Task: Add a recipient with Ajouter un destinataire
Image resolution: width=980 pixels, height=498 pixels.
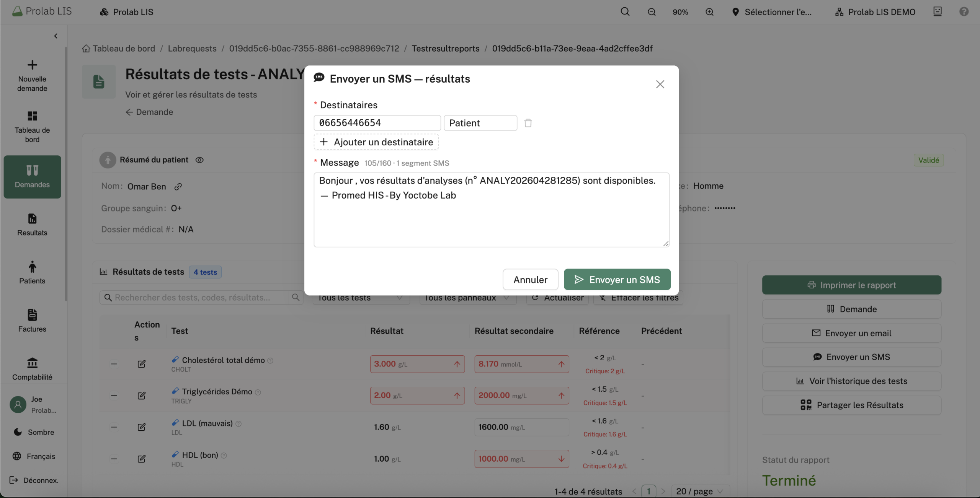Action: coord(376,142)
